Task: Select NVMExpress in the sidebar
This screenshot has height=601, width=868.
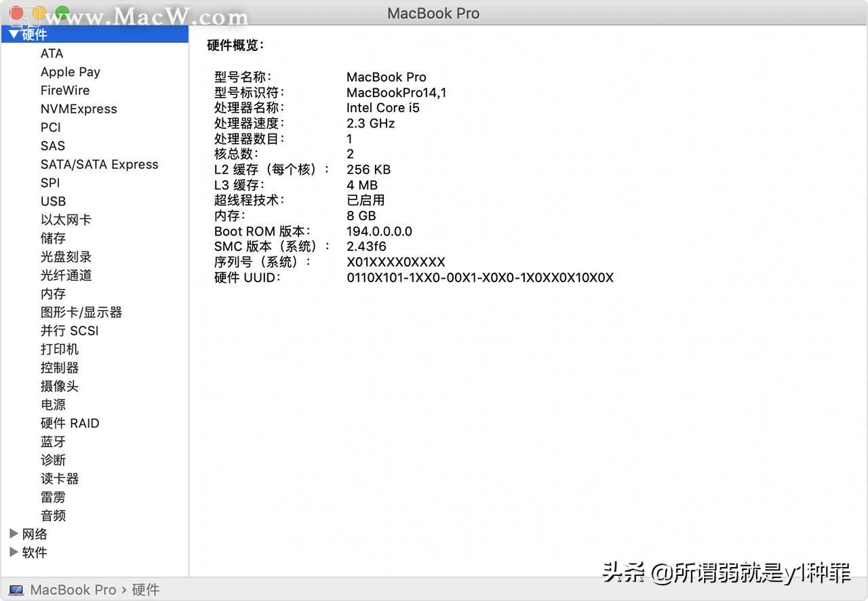Action: pyautogui.click(x=79, y=109)
